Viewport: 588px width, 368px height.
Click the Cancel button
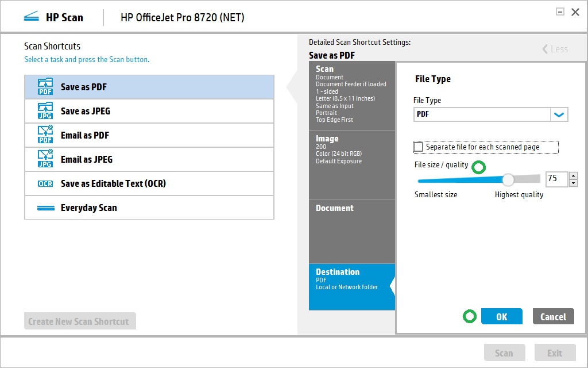tap(553, 317)
